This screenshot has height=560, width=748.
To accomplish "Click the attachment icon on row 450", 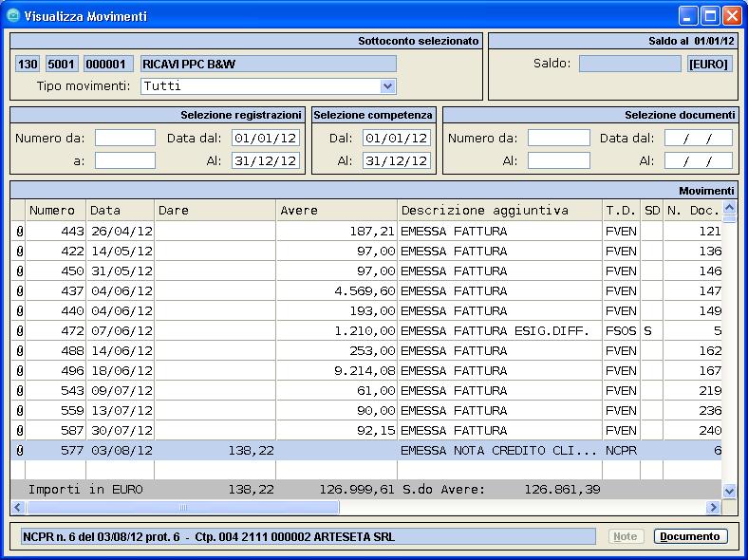I will pyautogui.click(x=20, y=271).
